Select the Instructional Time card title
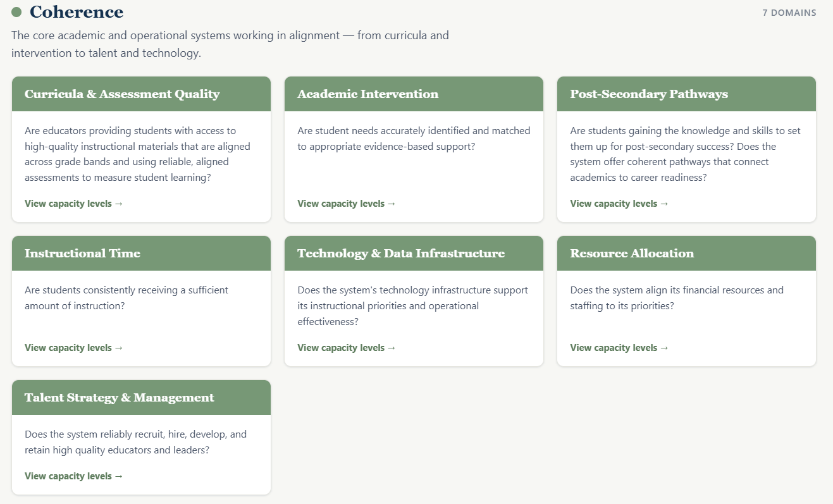The width and height of the screenshot is (833, 504). [x=82, y=254]
